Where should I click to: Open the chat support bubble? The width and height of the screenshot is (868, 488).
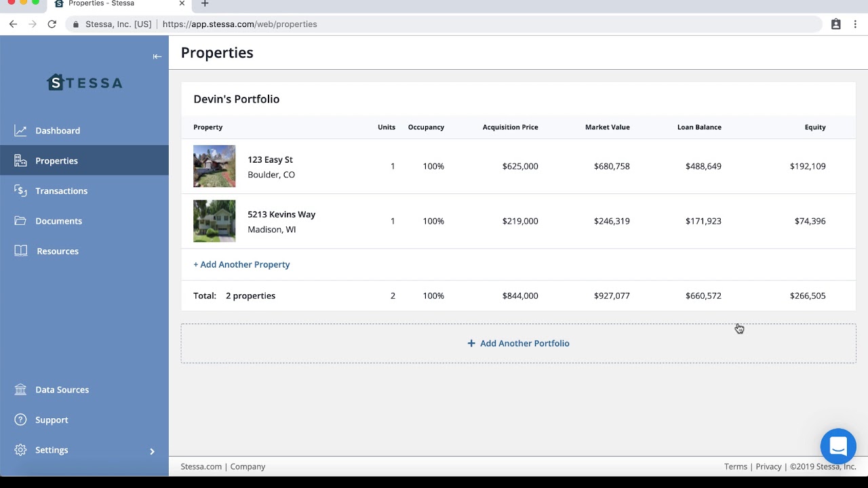(838, 446)
